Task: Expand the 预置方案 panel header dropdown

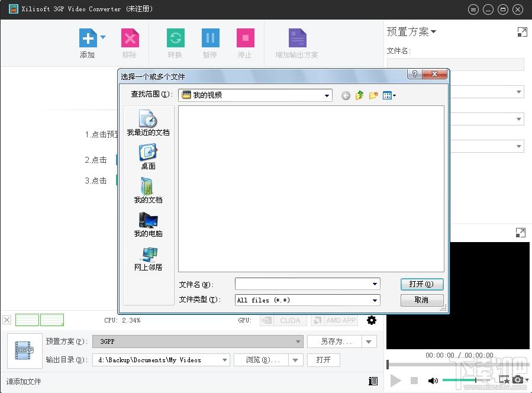Action: pyautogui.click(x=433, y=32)
